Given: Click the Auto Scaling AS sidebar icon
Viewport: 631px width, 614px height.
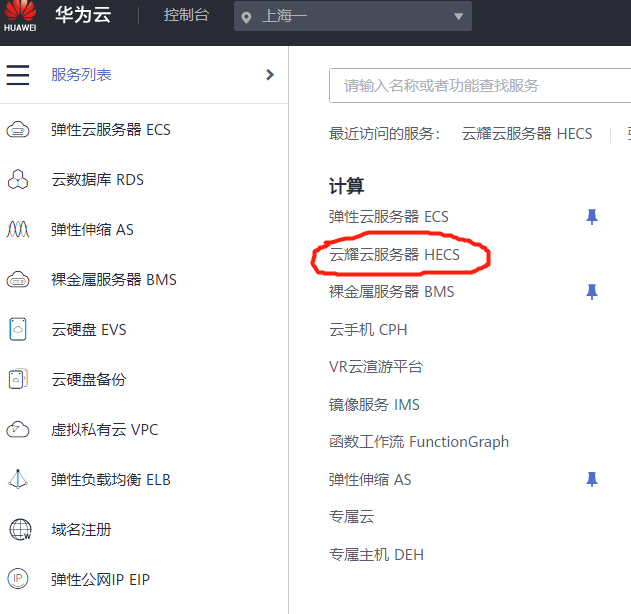Looking at the screenshot, I should click(18, 229).
